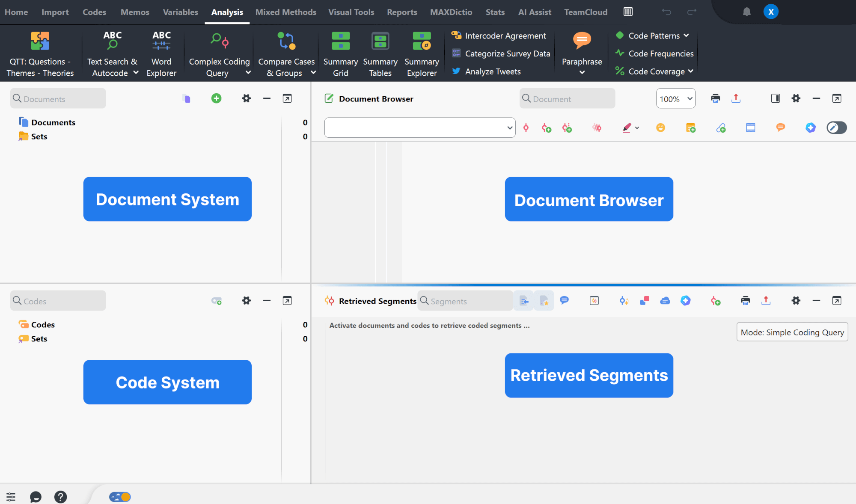Toggle edit mode switch in Document Browser
Screen dimensions: 856x504
click(836, 127)
